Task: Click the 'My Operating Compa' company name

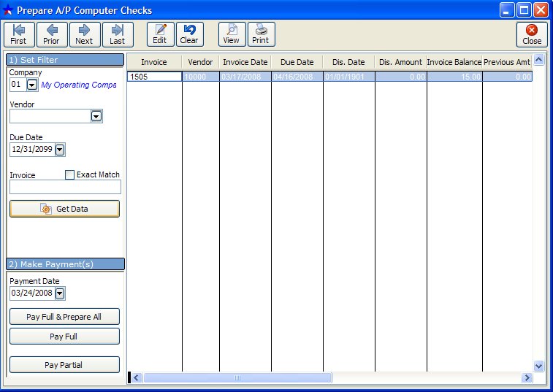Action: click(79, 85)
